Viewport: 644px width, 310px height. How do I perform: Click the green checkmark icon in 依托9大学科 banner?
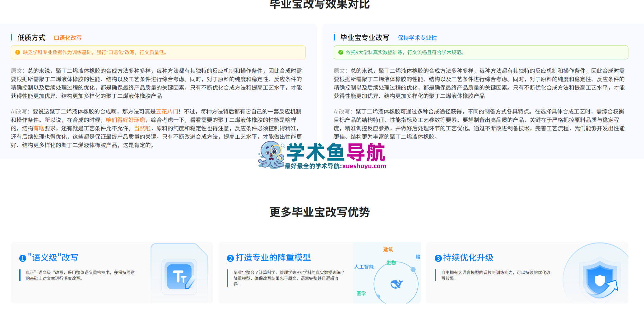pos(341,53)
